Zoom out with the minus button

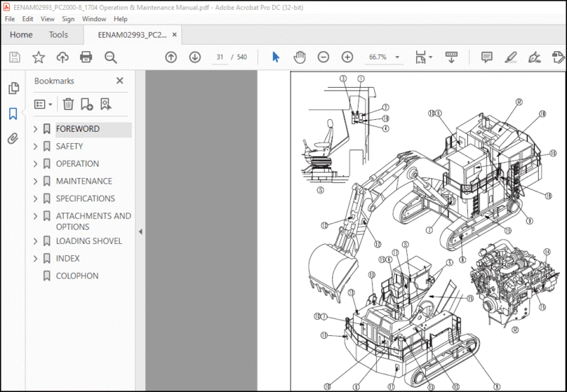pos(323,57)
